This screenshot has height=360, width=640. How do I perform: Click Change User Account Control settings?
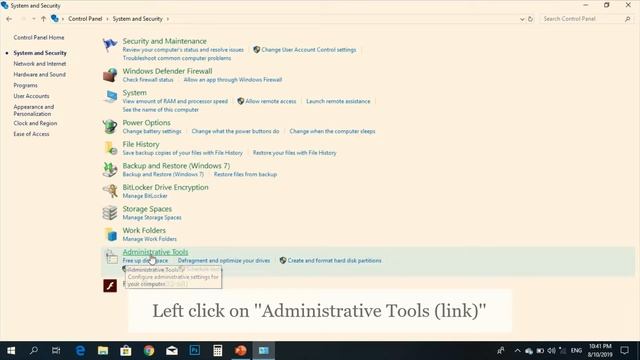point(309,50)
